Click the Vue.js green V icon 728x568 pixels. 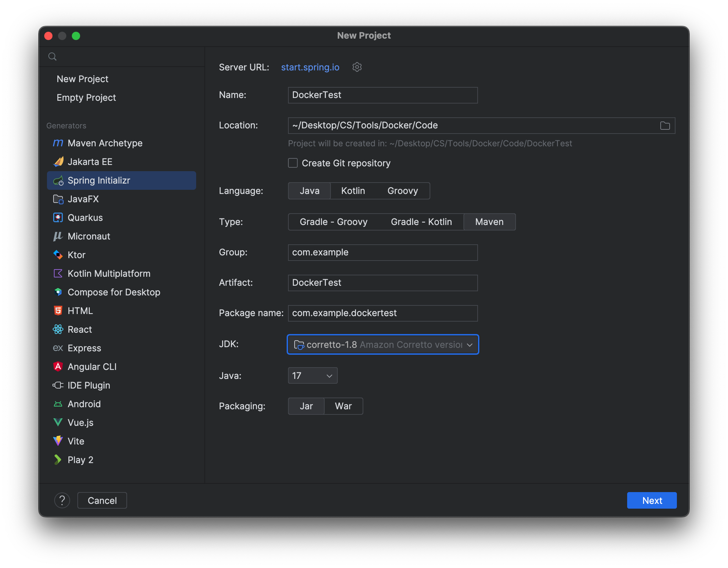point(58,422)
